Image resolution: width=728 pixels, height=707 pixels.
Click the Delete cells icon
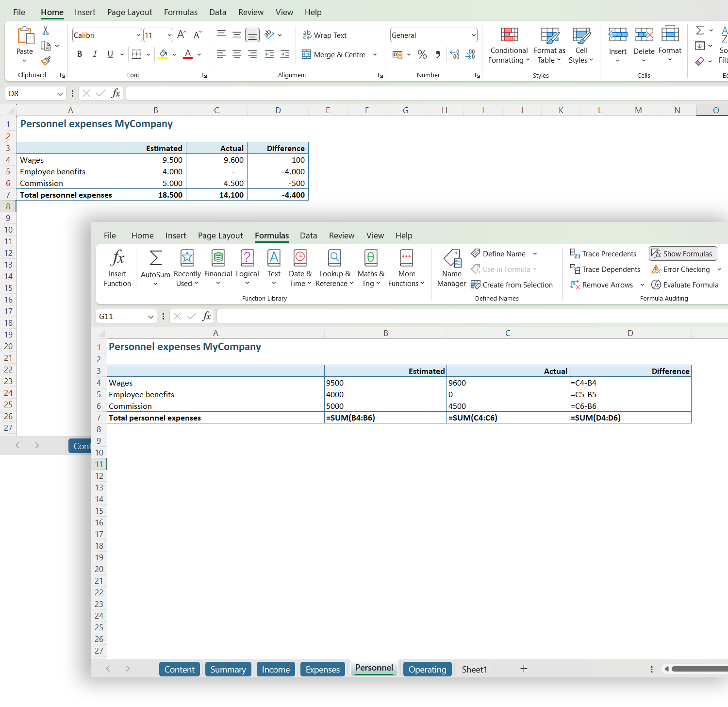coord(644,35)
